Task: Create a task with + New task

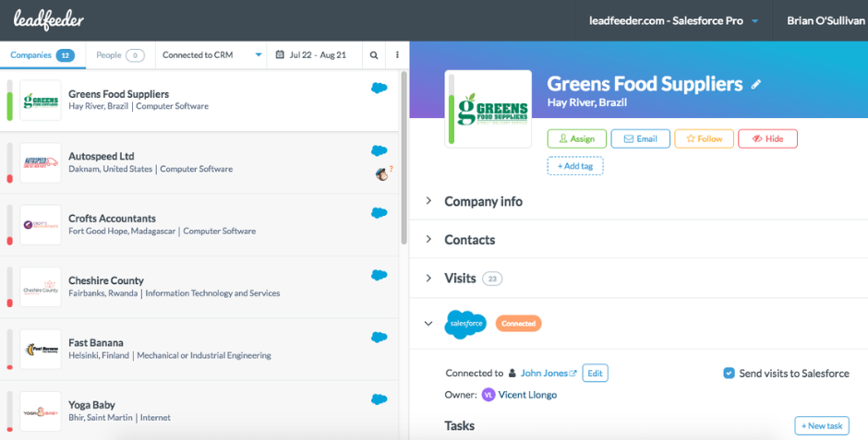Action: point(822,425)
